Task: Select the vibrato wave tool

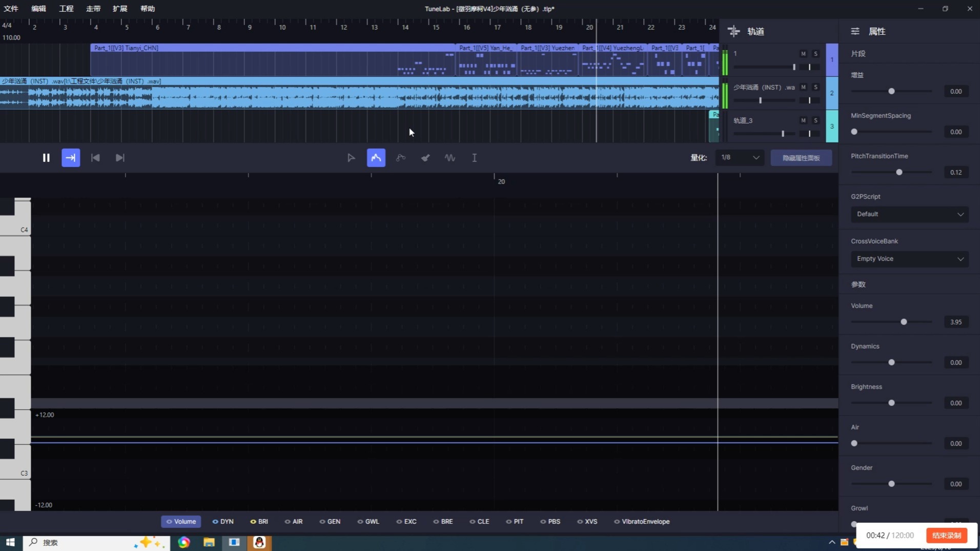Action: (450, 158)
